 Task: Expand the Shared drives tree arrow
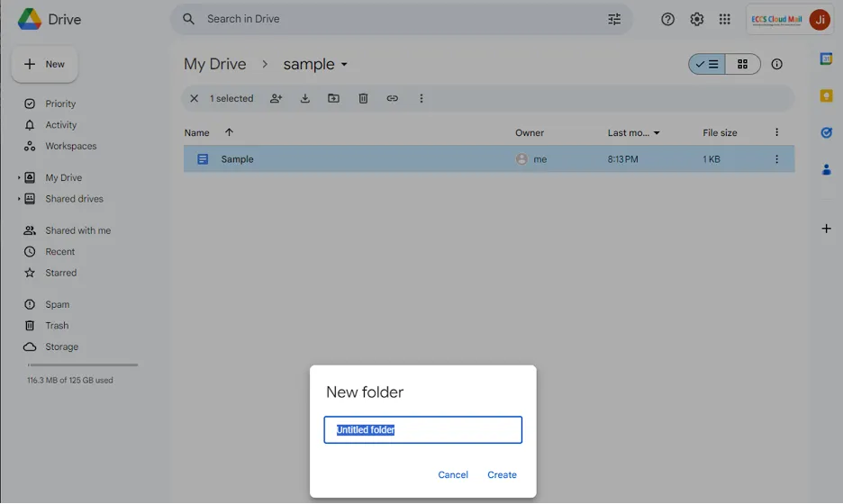point(19,199)
